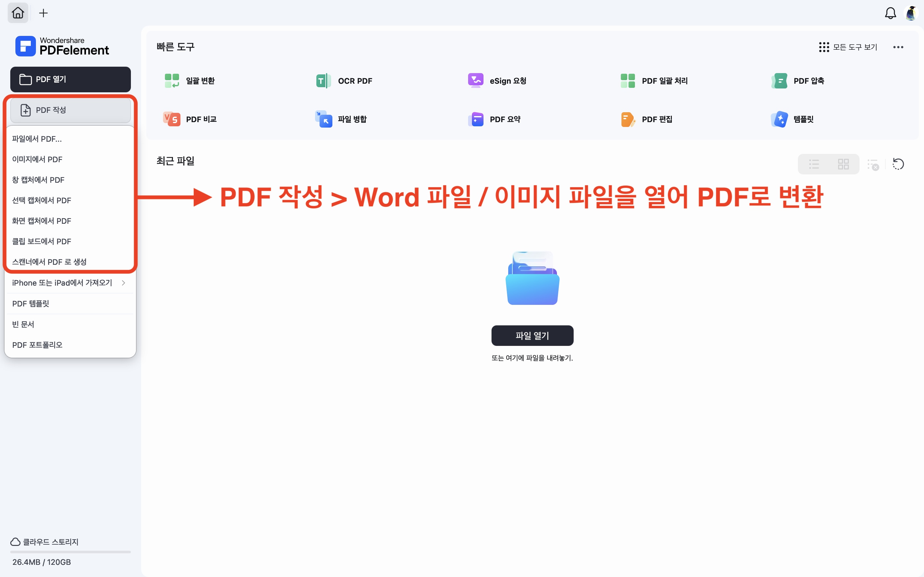
Task: Switch recent files to grid view
Action: 843,164
